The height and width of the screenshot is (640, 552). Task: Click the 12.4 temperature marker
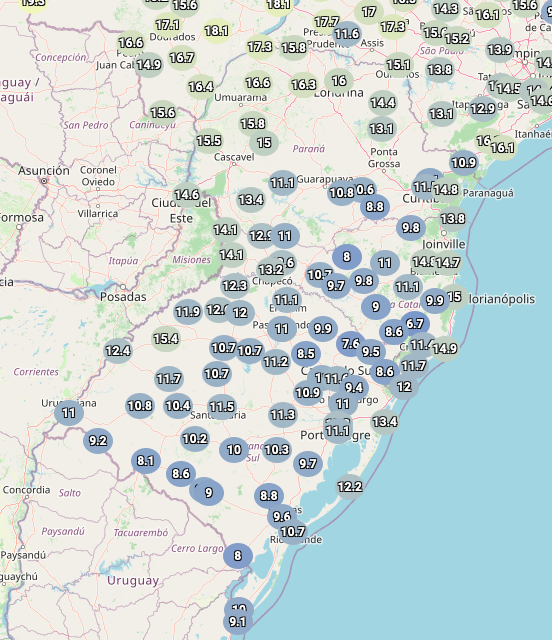pos(118,350)
